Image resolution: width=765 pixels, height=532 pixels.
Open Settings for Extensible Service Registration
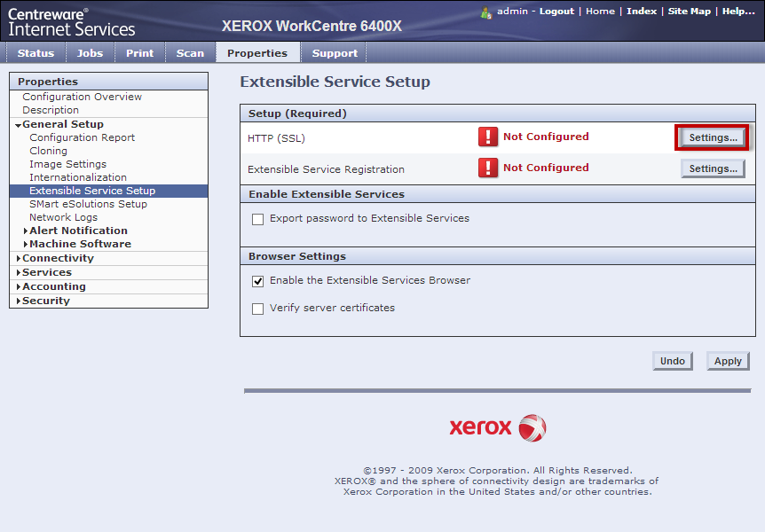coord(713,168)
